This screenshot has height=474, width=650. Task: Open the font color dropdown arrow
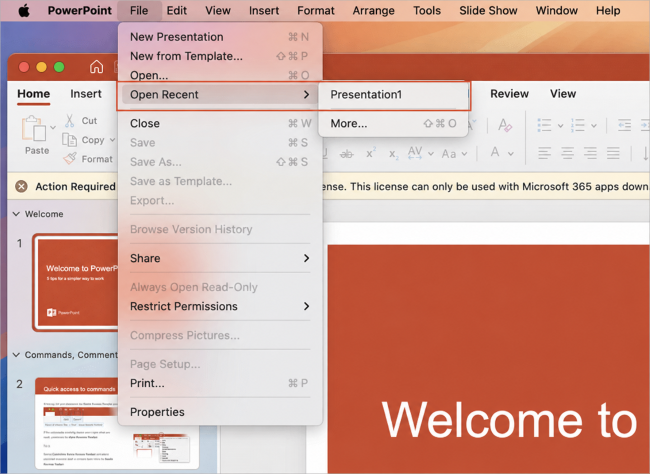coord(511,154)
